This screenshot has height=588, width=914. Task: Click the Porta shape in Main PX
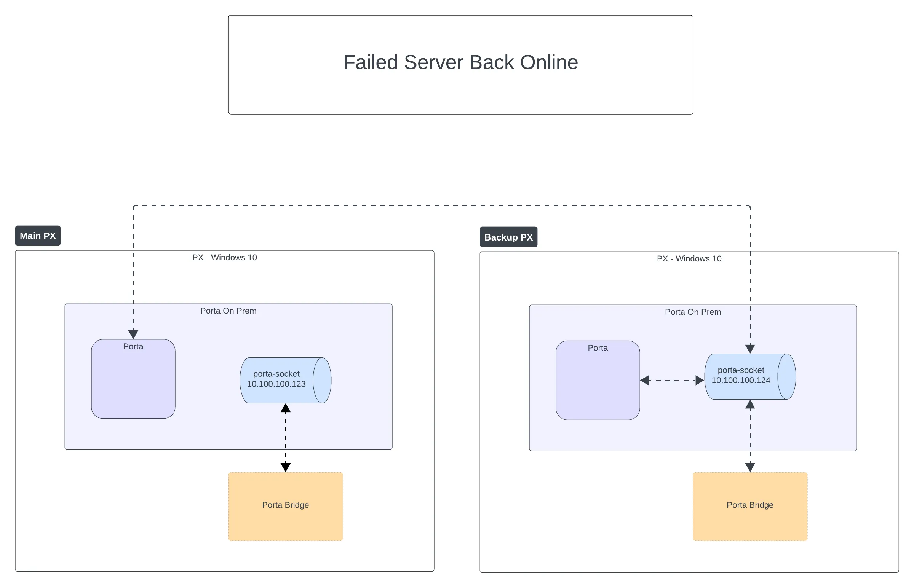point(133,379)
